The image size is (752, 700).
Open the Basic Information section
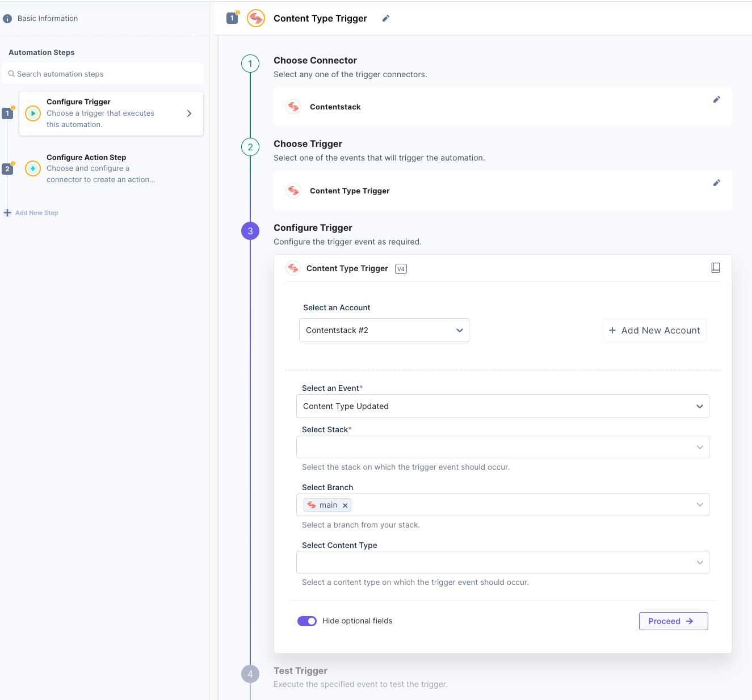point(48,19)
